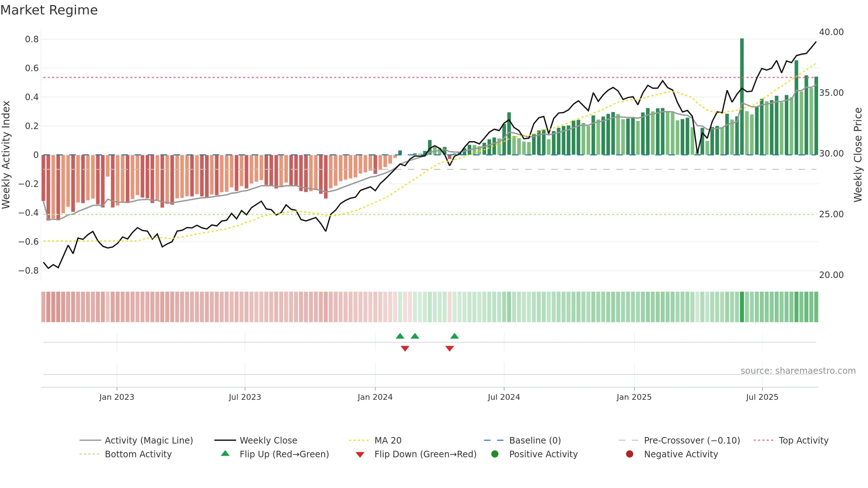Screen dimensions: 868x488
Task: Click the 0.2 left axis tick label
Action: click(32, 126)
